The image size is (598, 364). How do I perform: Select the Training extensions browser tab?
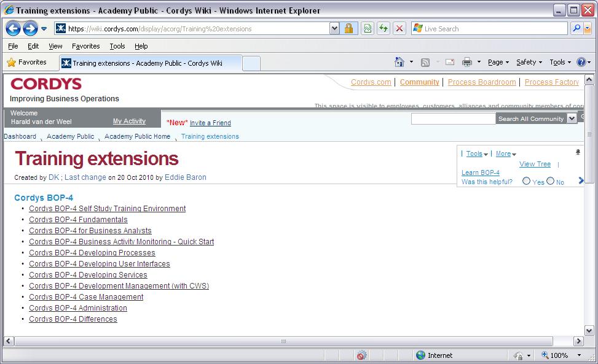coord(151,63)
